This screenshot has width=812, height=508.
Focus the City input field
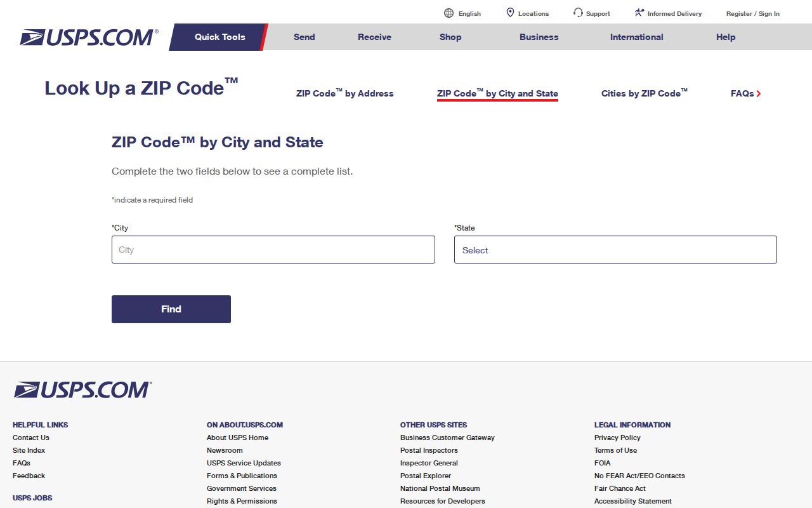pyautogui.click(x=273, y=250)
